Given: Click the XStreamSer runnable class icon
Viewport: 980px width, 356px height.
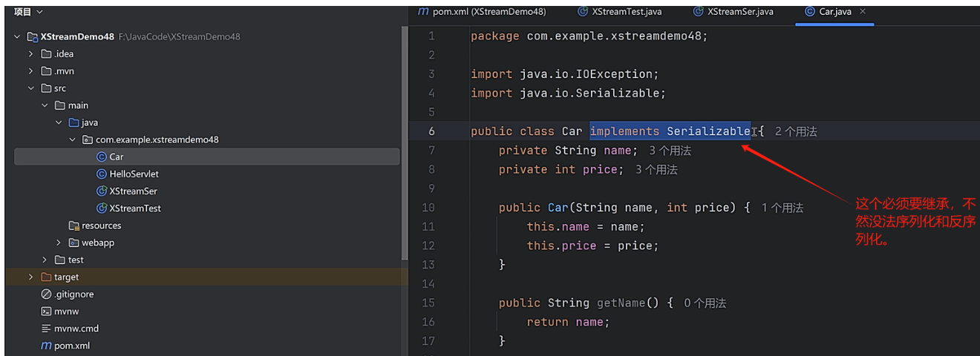Looking at the screenshot, I should [102, 191].
